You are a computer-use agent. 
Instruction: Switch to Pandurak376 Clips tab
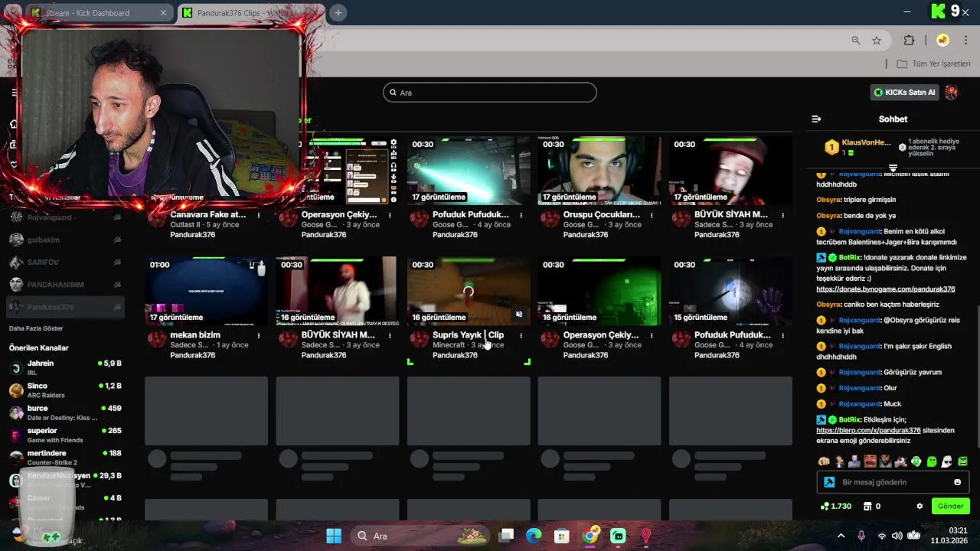coord(251,13)
